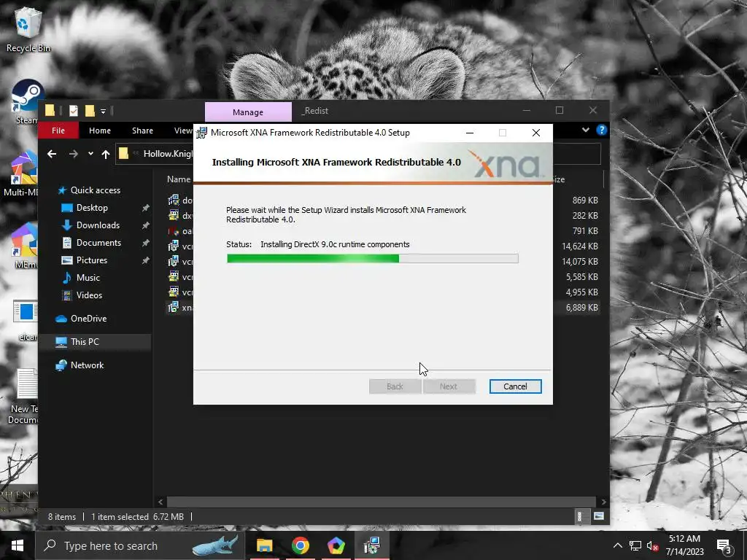This screenshot has width=747, height=560.
Task: Open the XNA setup taskbar icon
Action: coord(371,545)
